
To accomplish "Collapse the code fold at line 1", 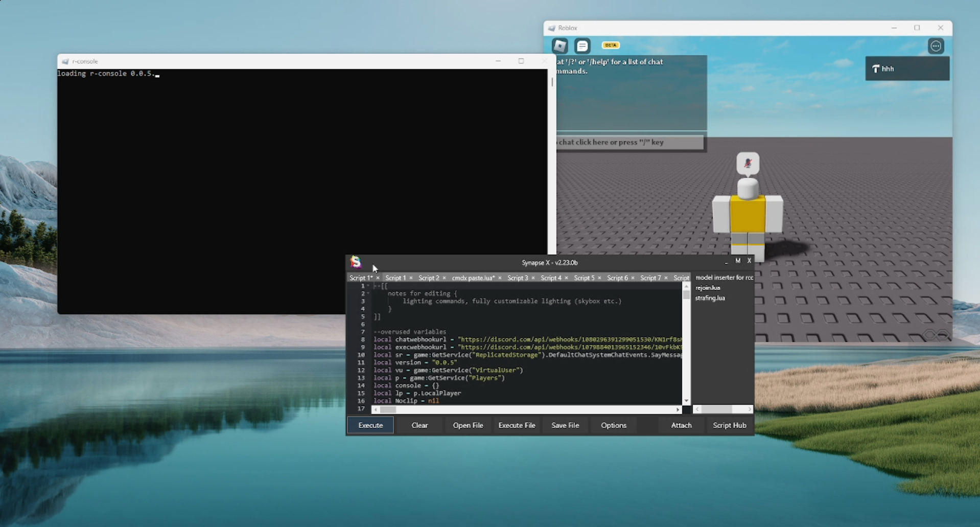I will [368, 286].
